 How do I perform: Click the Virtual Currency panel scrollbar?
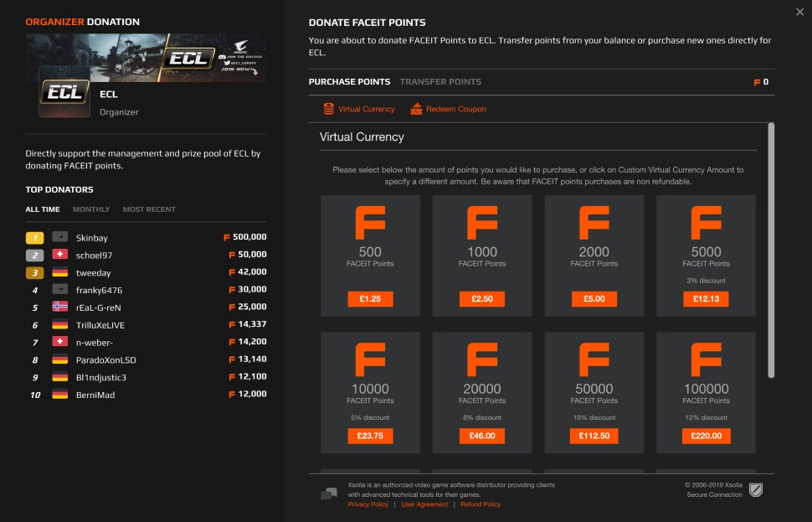[772, 251]
